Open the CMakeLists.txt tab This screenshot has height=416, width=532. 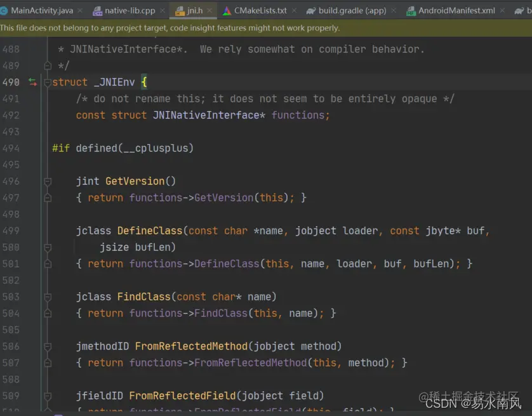(260, 11)
